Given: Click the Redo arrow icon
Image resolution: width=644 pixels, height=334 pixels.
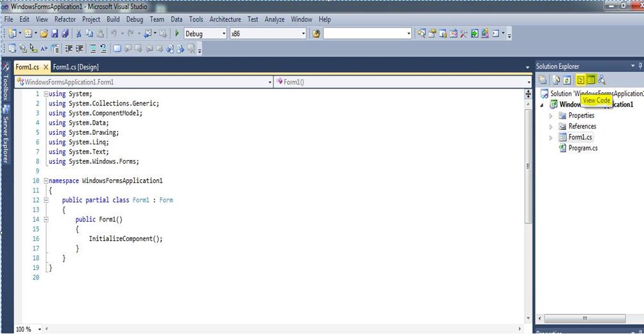Looking at the screenshot, I should coord(130,34).
